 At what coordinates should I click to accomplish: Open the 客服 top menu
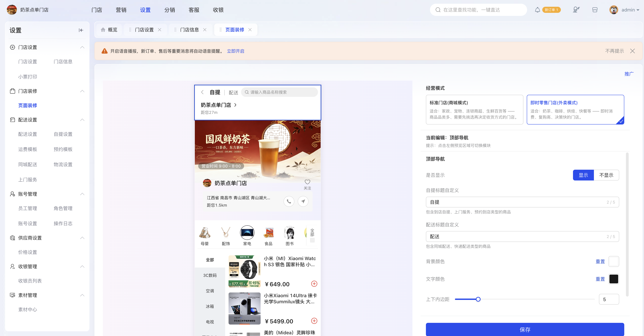pos(194,10)
